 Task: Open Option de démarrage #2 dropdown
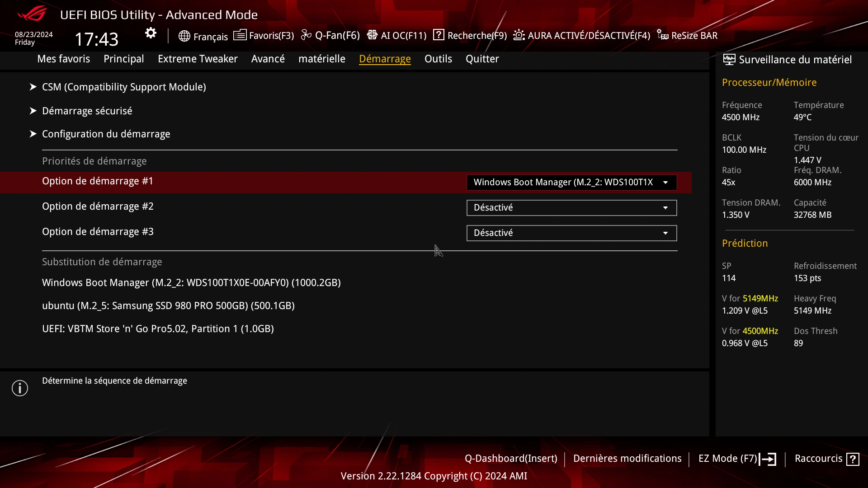click(571, 207)
